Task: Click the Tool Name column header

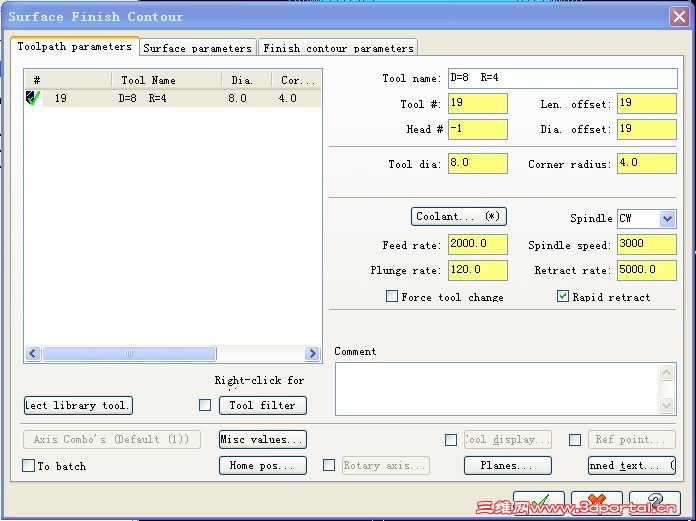Action: [x=166, y=80]
